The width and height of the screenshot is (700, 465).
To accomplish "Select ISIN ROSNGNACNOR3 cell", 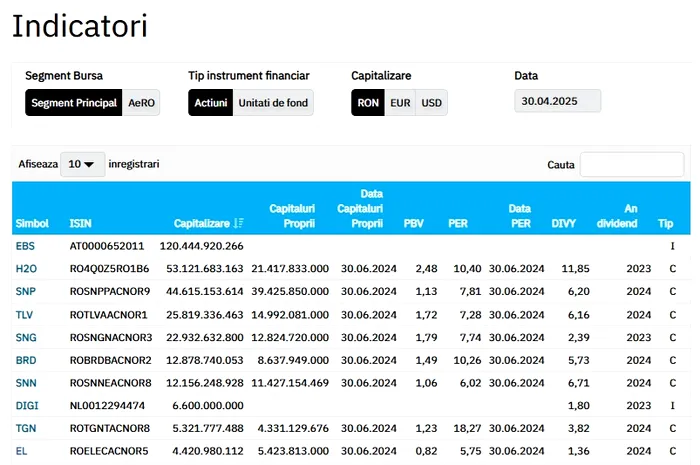I will tap(111, 337).
